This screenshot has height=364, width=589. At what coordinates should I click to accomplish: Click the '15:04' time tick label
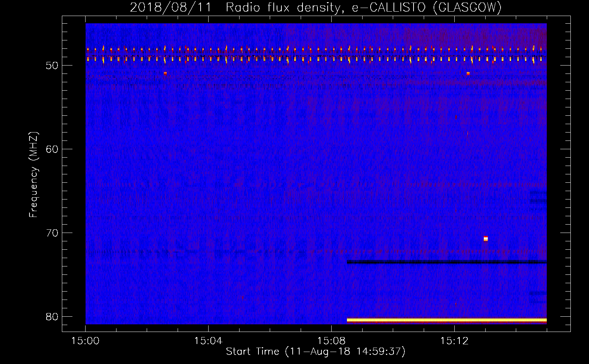coord(208,341)
